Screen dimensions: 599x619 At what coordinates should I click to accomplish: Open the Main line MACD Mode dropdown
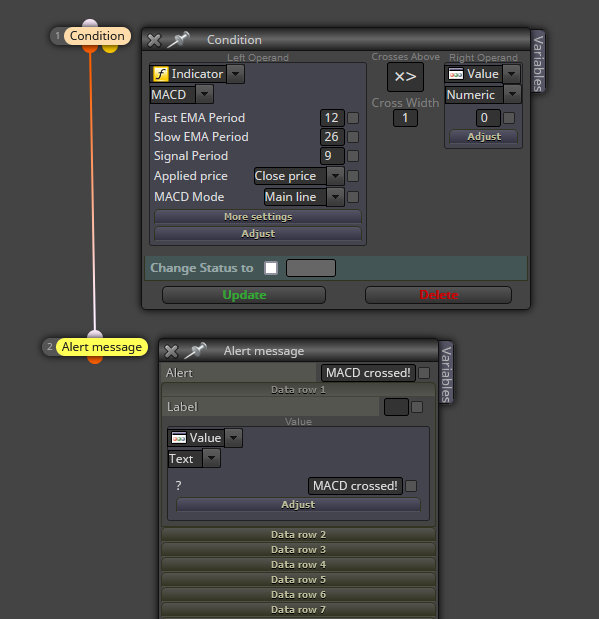[335, 197]
